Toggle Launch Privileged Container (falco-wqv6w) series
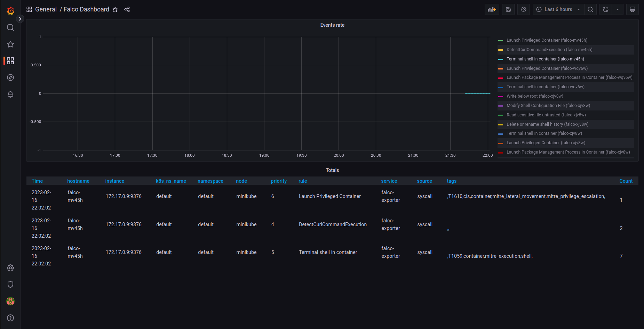The width and height of the screenshot is (644, 329). (547, 68)
